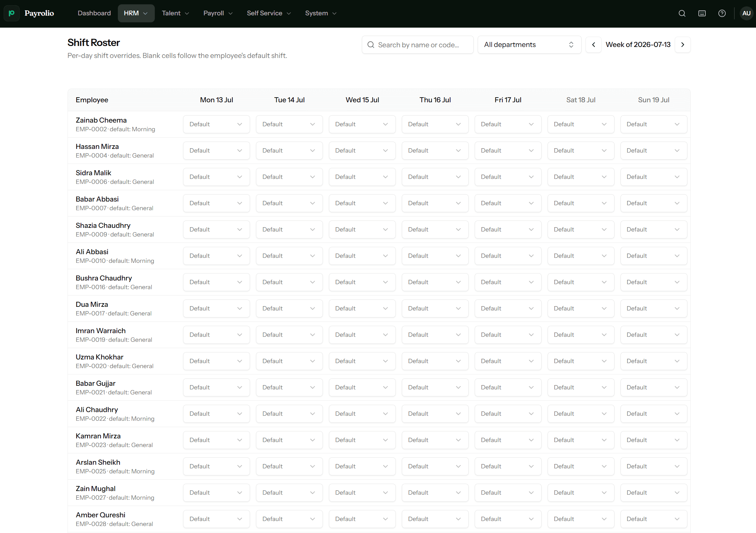Viewport: 756px width, 533px height.
Task: Open Hassan Mirza's Fri 17 Jul shift dropdown
Action: (x=508, y=151)
